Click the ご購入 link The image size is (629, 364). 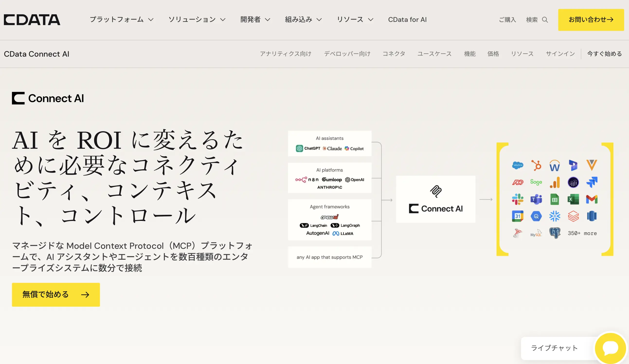point(507,20)
